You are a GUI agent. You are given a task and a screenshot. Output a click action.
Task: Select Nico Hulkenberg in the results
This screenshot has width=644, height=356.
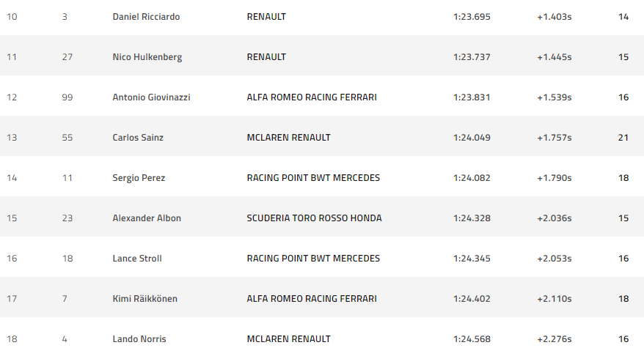coord(147,56)
